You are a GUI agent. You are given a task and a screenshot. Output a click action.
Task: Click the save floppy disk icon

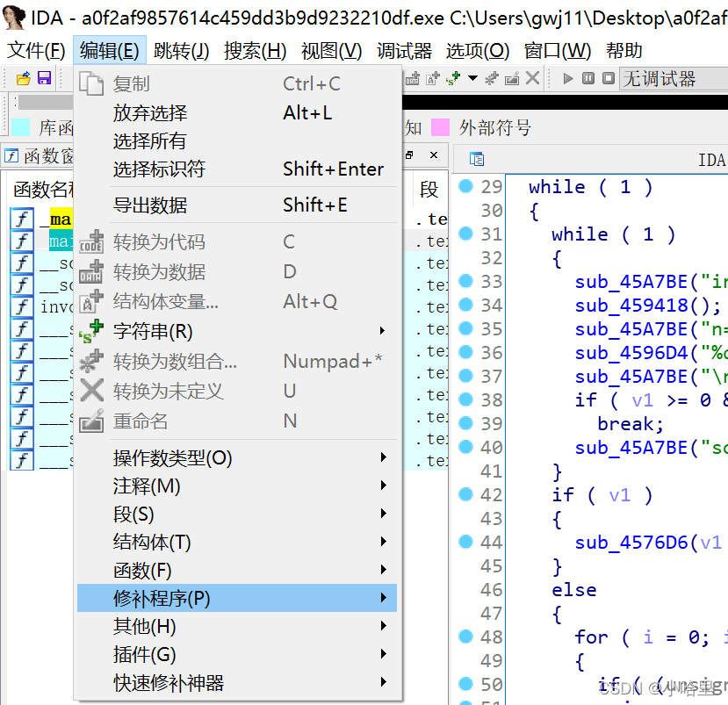point(44,79)
